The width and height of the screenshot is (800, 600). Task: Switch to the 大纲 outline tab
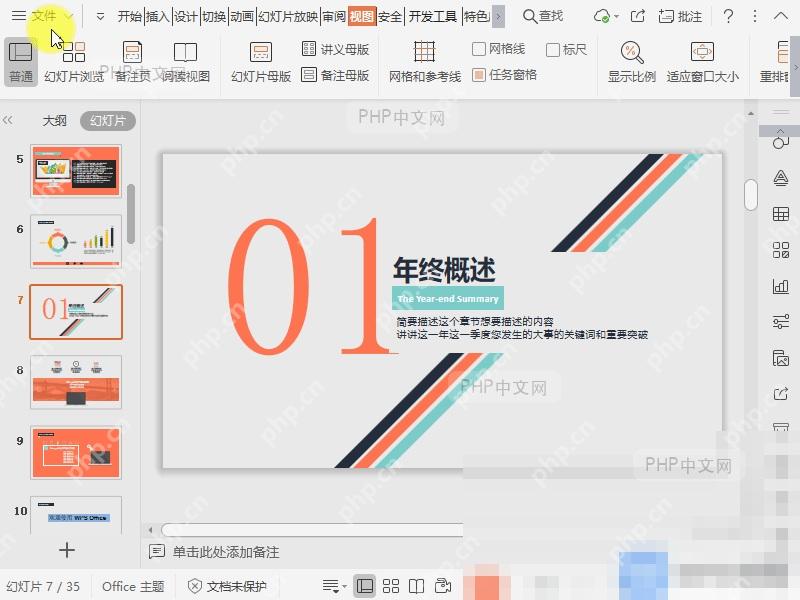[55, 120]
